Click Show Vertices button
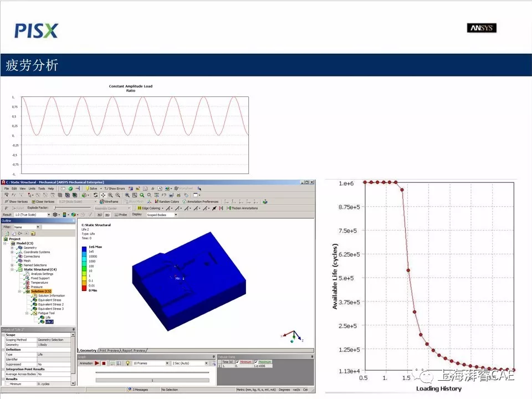This screenshot has height=399, width=532. [x=16, y=202]
